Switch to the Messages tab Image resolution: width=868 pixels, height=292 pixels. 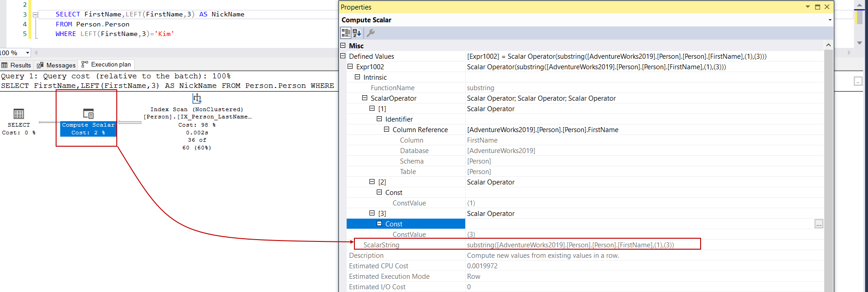tap(57, 65)
